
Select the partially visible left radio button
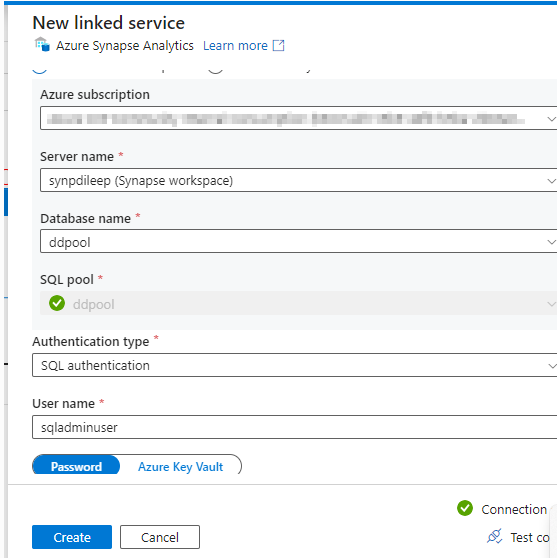click(x=40, y=71)
